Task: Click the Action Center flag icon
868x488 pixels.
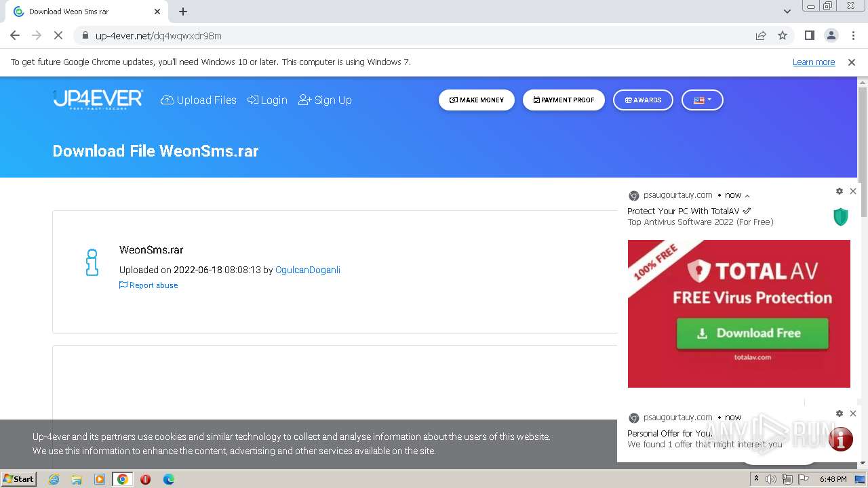Action: click(x=804, y=479)
